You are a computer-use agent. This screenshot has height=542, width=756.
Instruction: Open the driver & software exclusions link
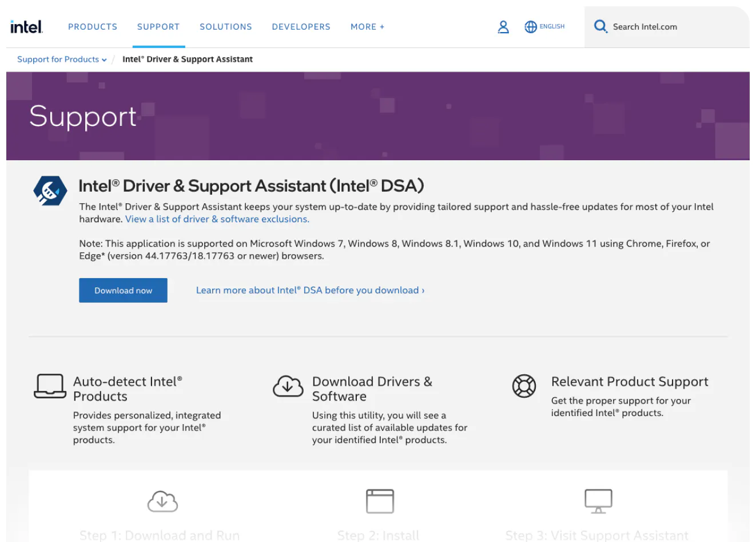tap(217, 219)
